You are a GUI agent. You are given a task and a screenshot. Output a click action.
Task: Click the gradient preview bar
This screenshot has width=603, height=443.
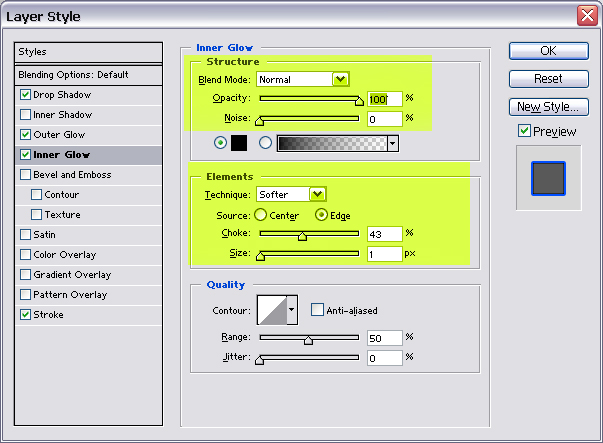pos(331,143)
